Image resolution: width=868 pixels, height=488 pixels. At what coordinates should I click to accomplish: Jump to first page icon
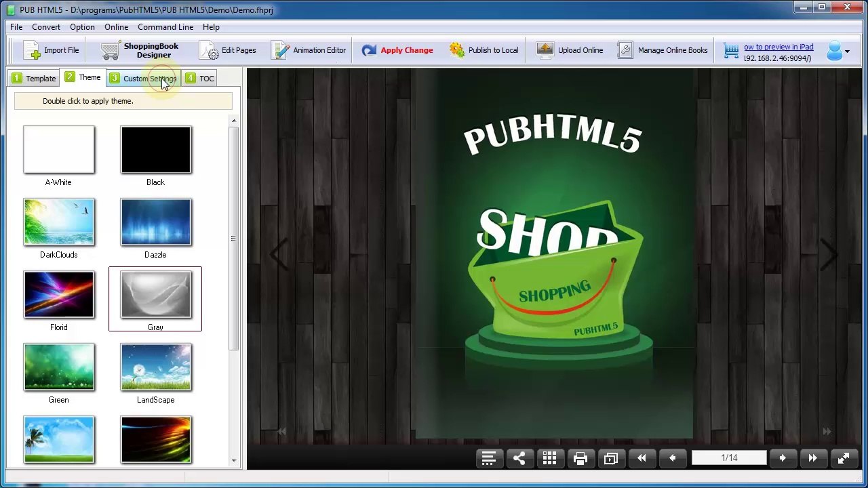click(642, 458)
